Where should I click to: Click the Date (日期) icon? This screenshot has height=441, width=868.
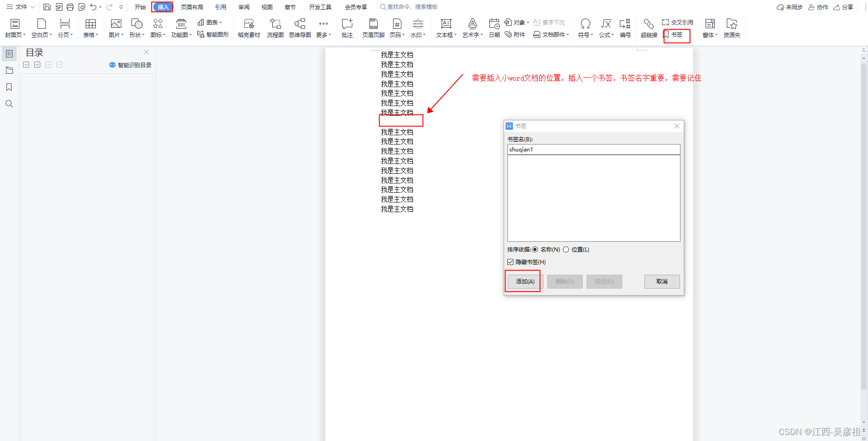(x=494, y=28)
